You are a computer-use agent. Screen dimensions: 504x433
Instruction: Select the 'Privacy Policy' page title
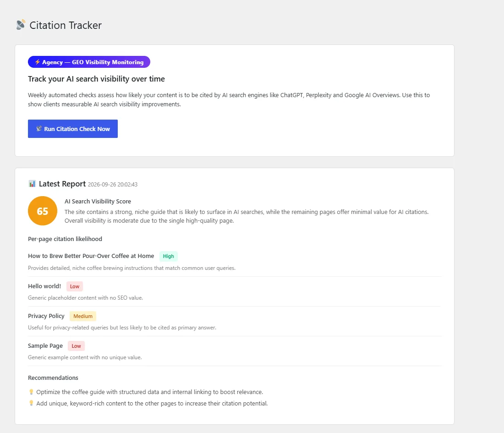click(x=46, y=316)
